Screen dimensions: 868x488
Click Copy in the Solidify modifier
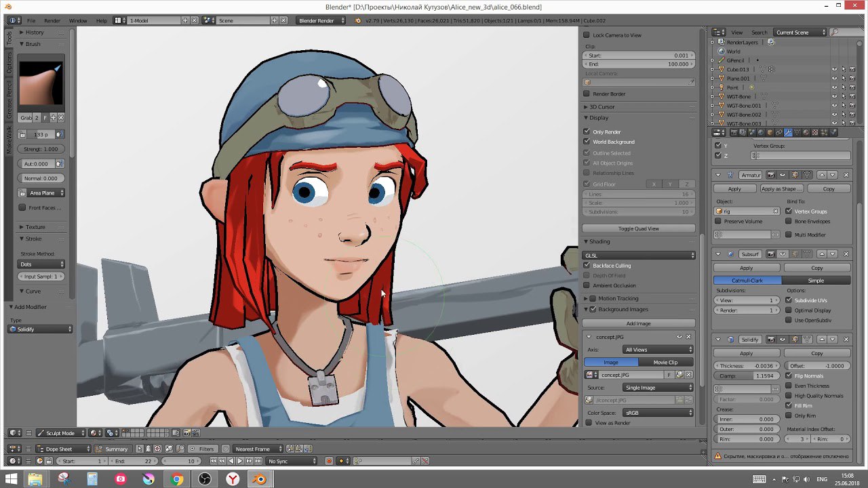click(817, 353)
